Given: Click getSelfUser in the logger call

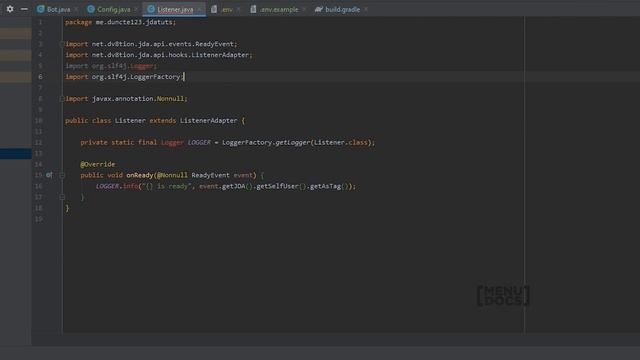Looking at the screenshot, I should click(277, 187).
